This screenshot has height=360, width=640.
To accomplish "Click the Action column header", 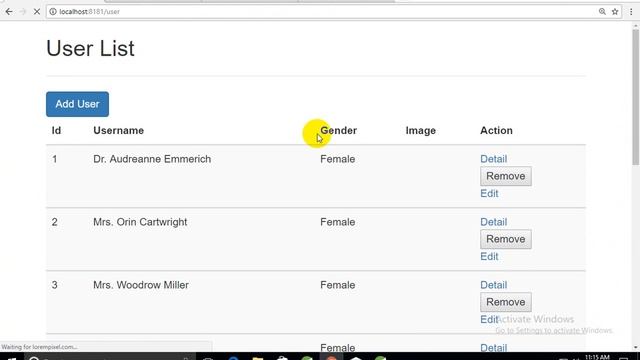I will pyautogui.click(x=496, y=131).
